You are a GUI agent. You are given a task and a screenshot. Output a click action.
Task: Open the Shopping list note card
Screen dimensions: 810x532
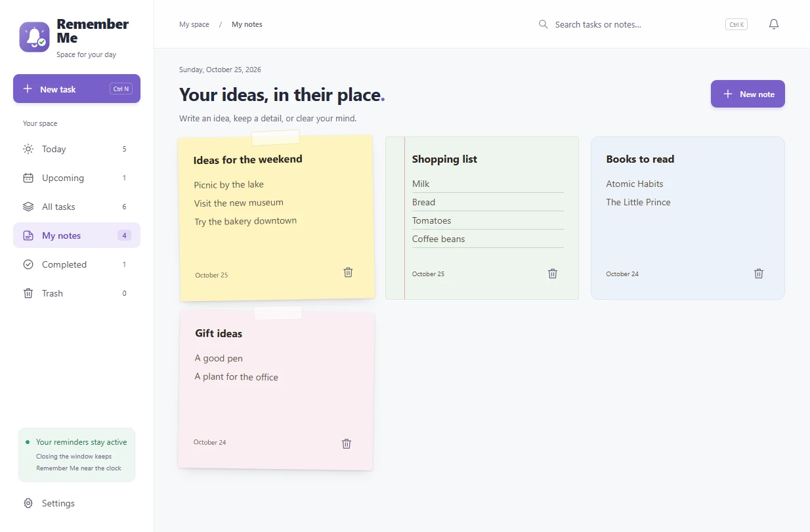(482, 218)
